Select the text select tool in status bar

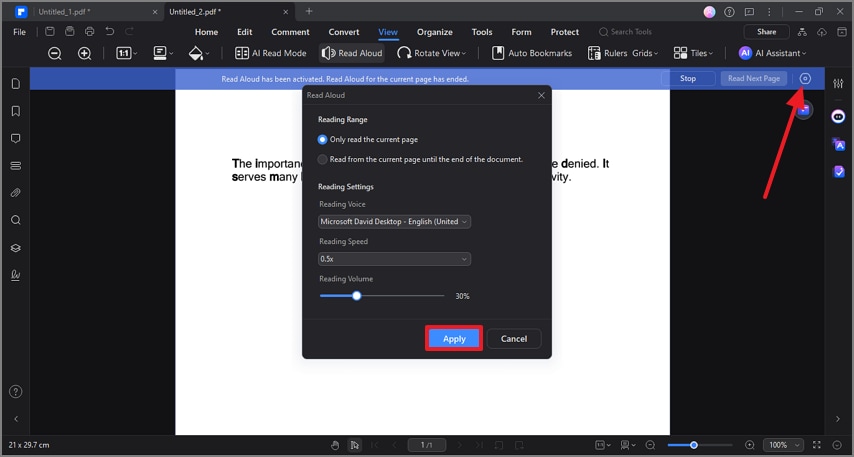(x=355, y=445)
